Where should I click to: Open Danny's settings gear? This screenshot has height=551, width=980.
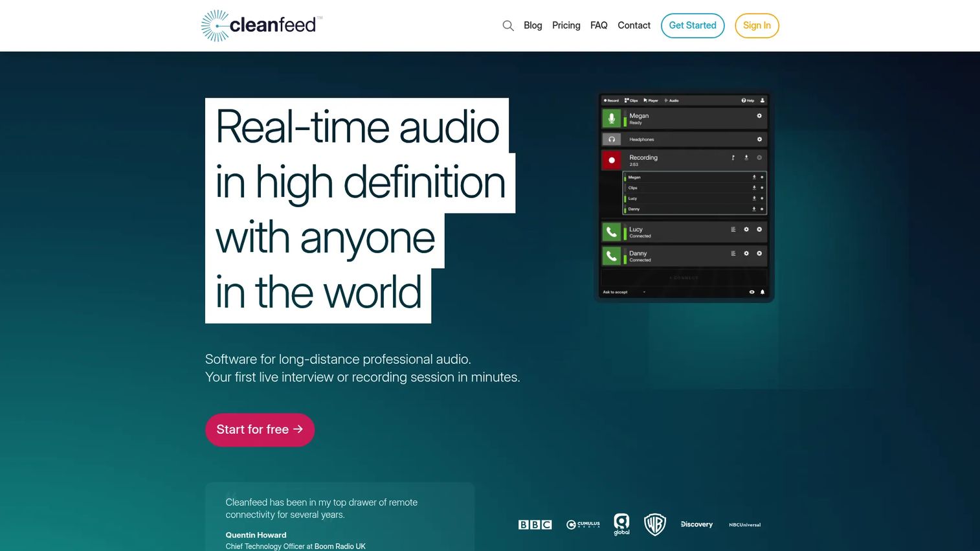pos(746,253)
